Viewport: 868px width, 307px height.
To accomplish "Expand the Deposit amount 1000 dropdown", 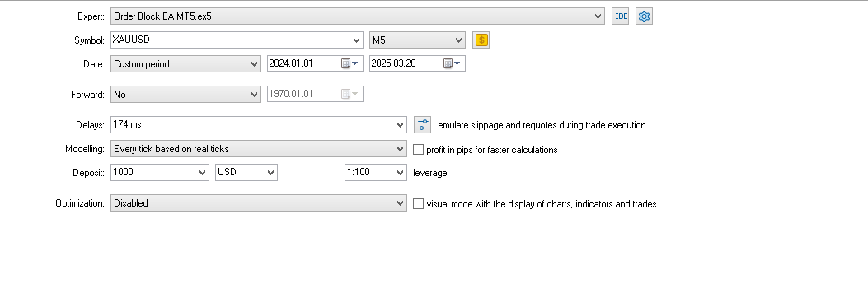I will click(x=203, y=173).
